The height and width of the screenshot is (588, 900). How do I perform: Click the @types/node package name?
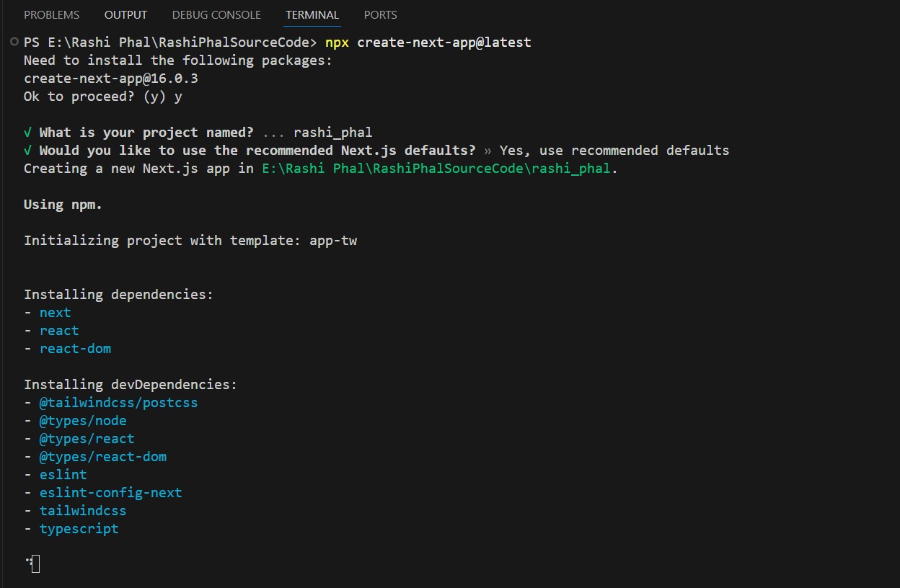83,421
